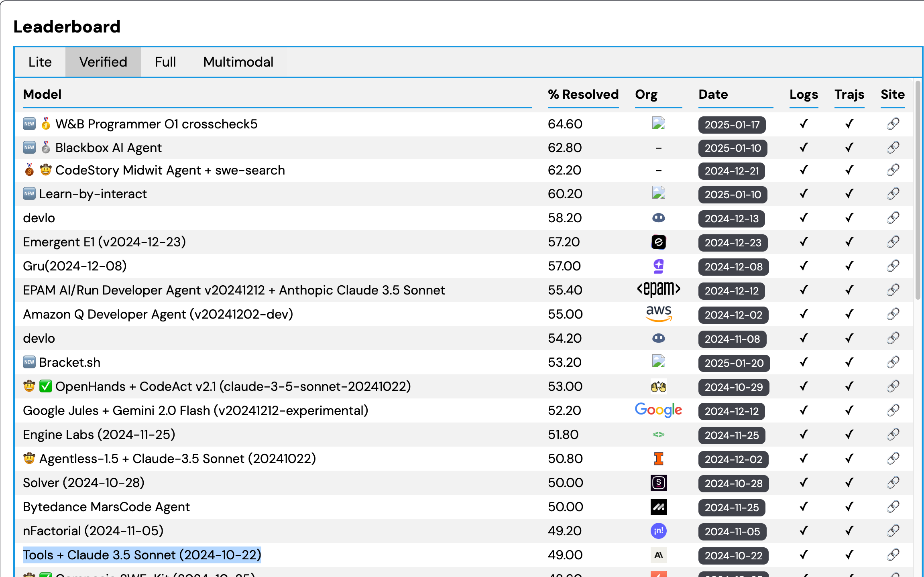Click the Bytedance MarsCode Agent name
Screen dimensions: 924x577
pyautogui.click(x=106, y=507)
